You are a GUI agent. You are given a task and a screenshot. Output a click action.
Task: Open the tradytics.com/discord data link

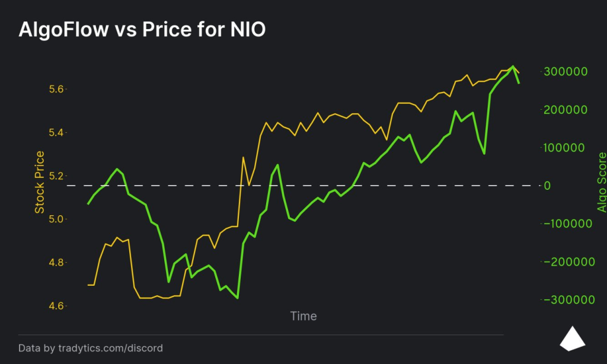point(91,348)
